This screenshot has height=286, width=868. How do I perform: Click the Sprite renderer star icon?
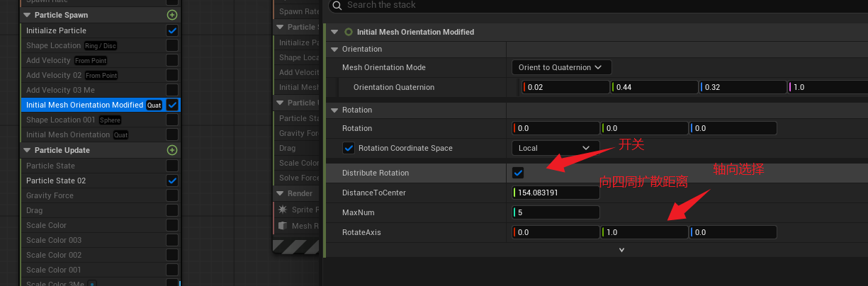tap(283, 210)
